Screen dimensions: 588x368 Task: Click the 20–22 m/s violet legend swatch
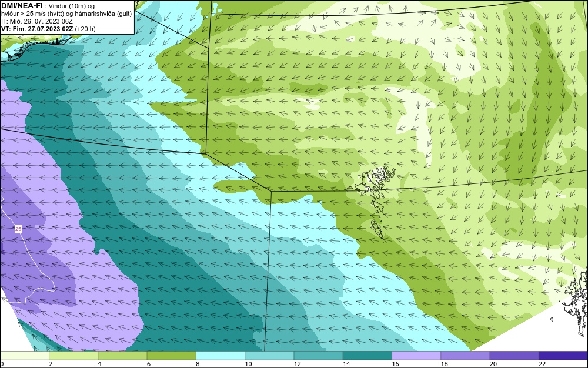coord(514,356)
